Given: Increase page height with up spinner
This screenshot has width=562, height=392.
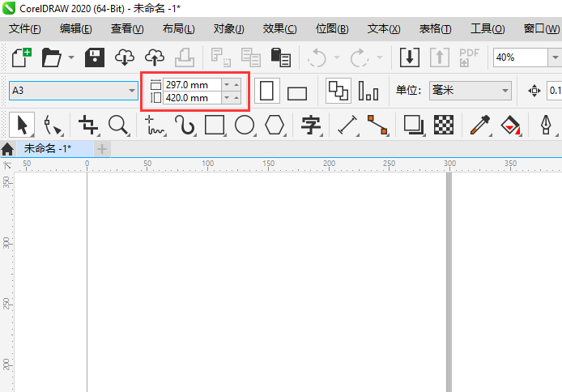Looking at the screenshot, I should coord(236,98).
